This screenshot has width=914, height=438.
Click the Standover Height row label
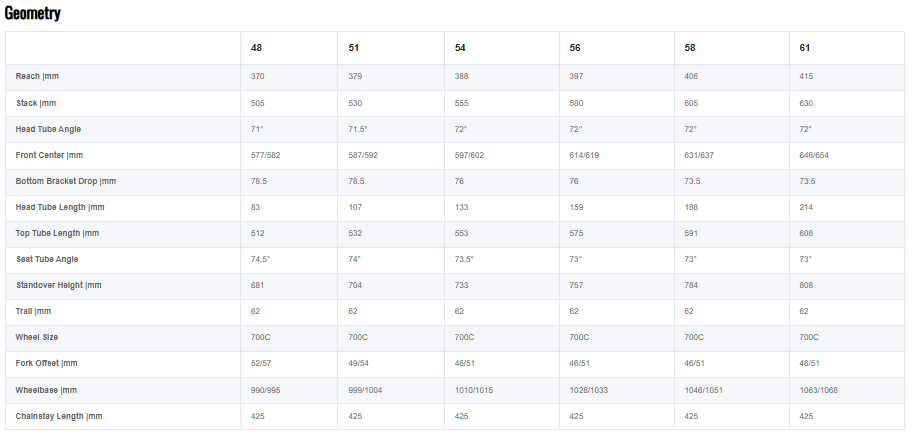pyautogui.click(x=60, y=285)
